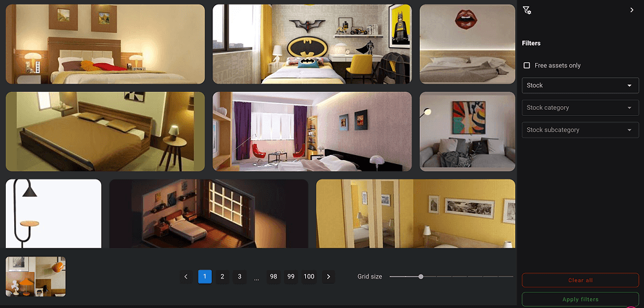Click the Apply filters button
Image resolution: width=644 pixels, height=308 pixels.
coord(580,299)
